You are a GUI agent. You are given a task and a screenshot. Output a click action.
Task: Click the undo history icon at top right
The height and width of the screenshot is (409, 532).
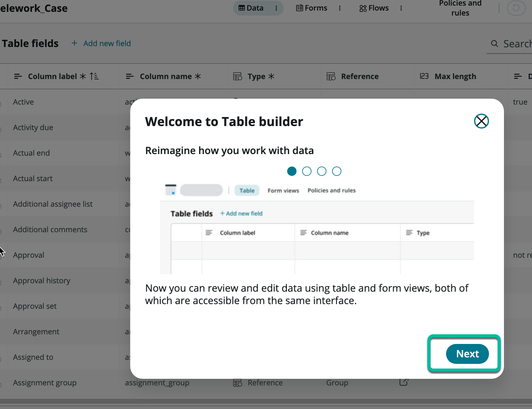[x=516, y=8]
